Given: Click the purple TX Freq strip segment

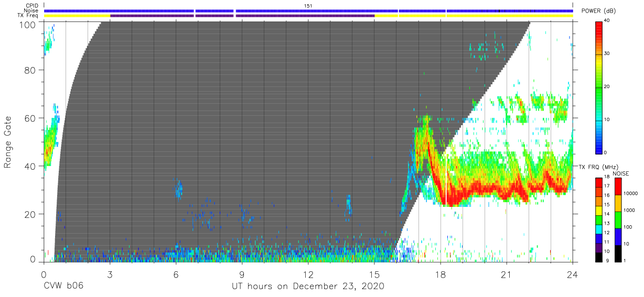Looking at the screenshot, I should (242, 16).
